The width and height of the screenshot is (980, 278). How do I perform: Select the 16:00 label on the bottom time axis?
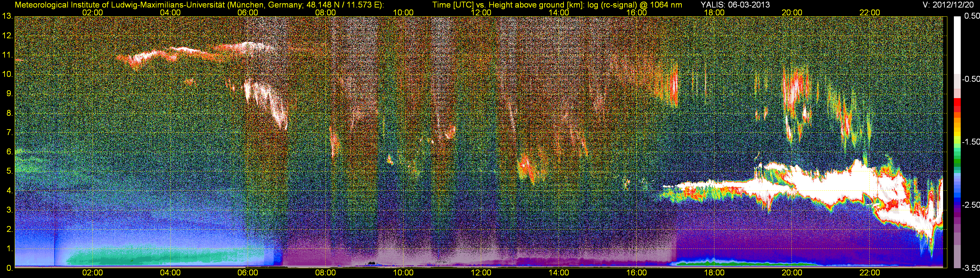tap(636, 273)
